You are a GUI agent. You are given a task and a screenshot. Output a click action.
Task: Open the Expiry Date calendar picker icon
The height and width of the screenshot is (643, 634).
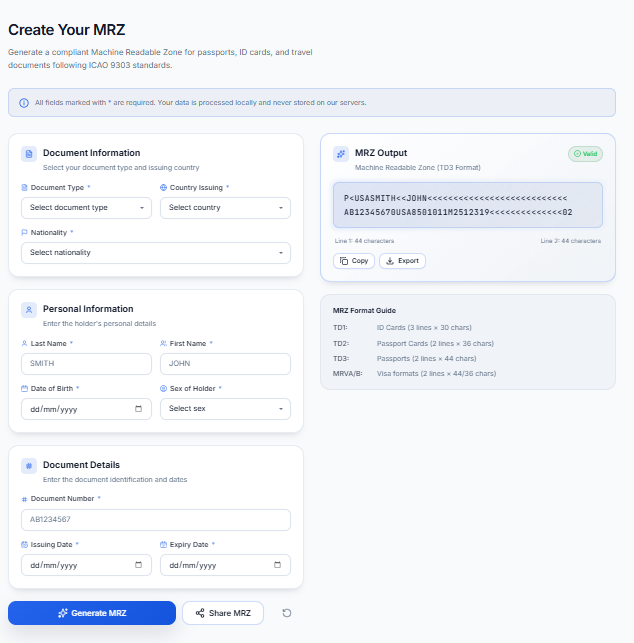click(x=278, y=565)
